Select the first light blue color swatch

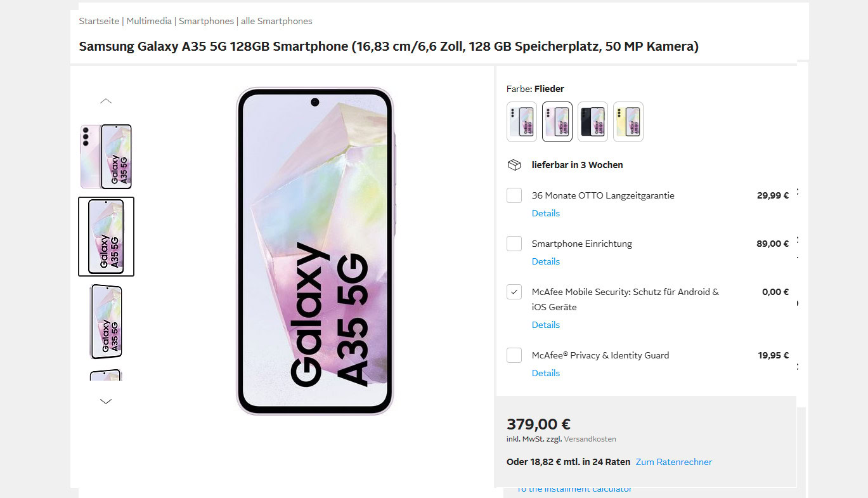coord(522,122)
